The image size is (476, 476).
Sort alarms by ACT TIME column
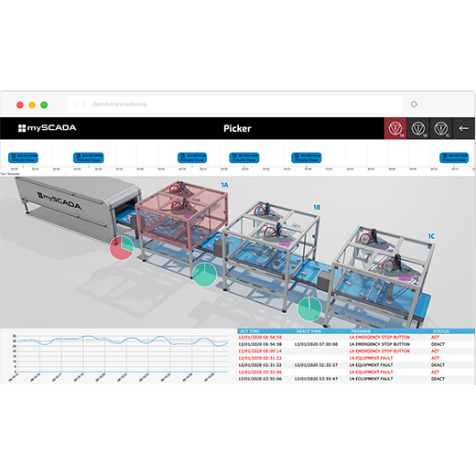tap(250, 331)
